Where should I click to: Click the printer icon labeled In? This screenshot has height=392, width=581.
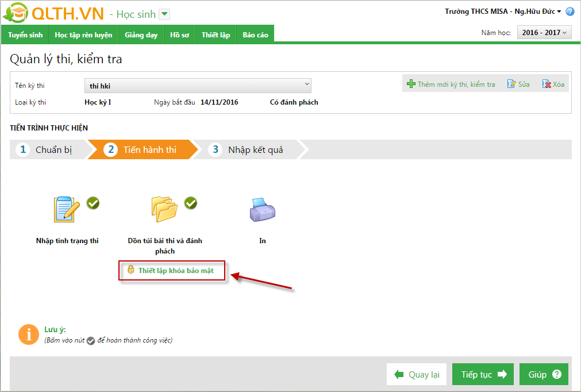click(262, 210)
